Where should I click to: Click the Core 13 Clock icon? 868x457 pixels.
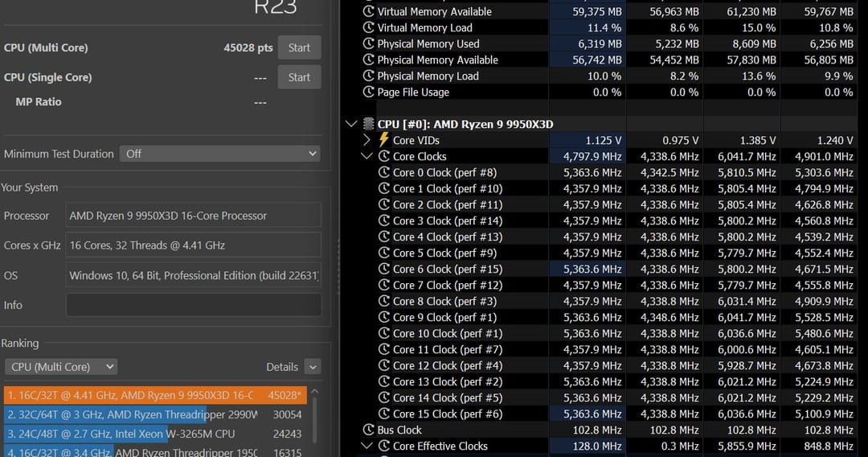383,381
